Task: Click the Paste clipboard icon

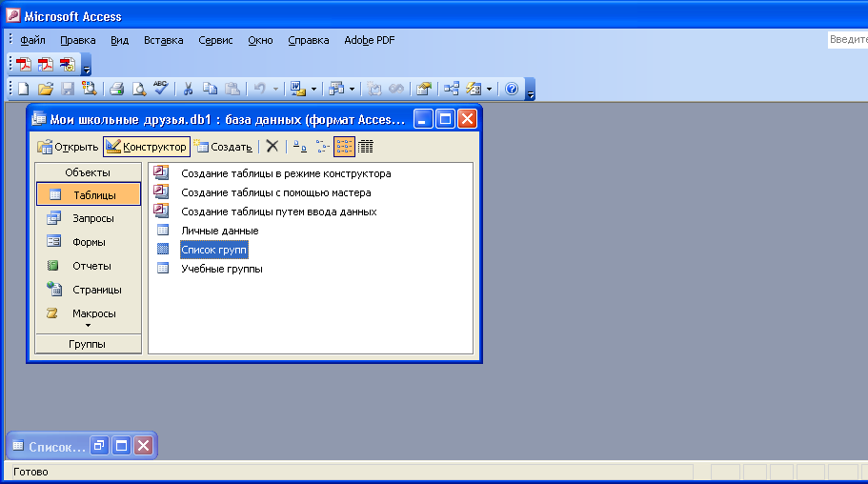Action: pyautogui.click(x=232, y=89)
